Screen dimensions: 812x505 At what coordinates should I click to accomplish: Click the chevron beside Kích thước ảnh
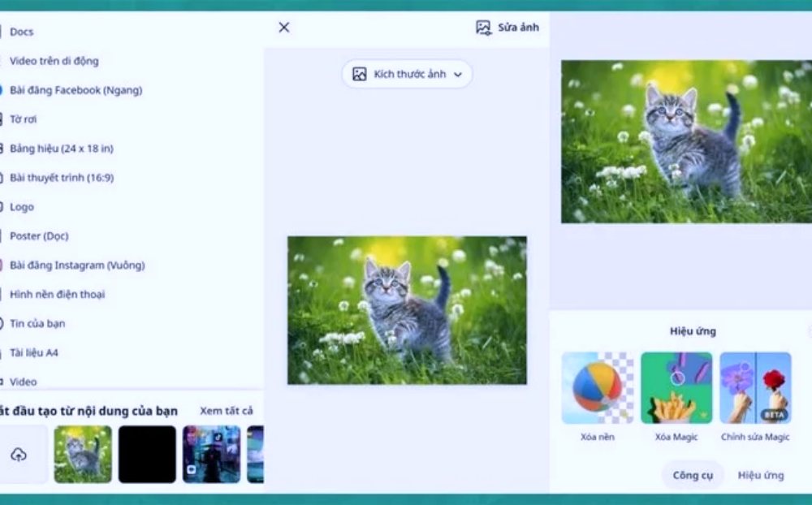click(x=458, y=75)
